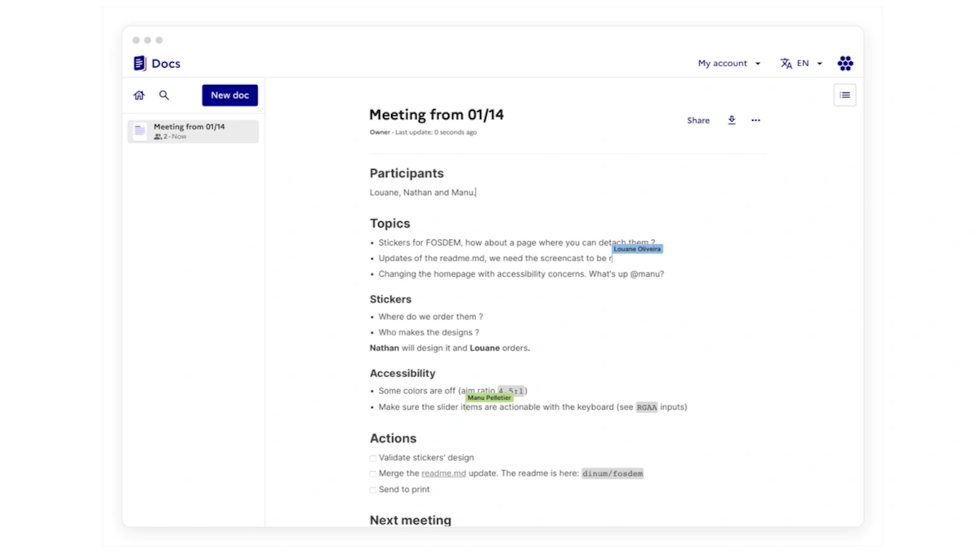This screenshot has width=980, height=551.
Task: Open the three-dot document options menu
Action: 755,120
